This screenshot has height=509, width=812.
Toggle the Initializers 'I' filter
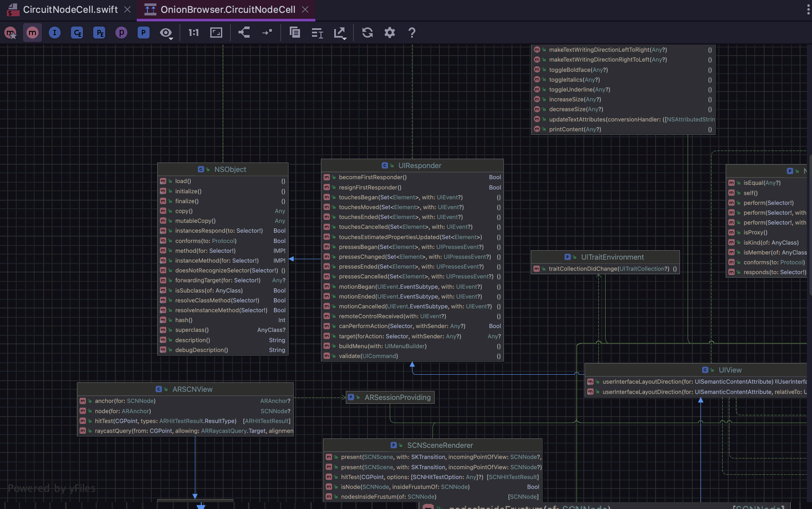tap(55, 33)
